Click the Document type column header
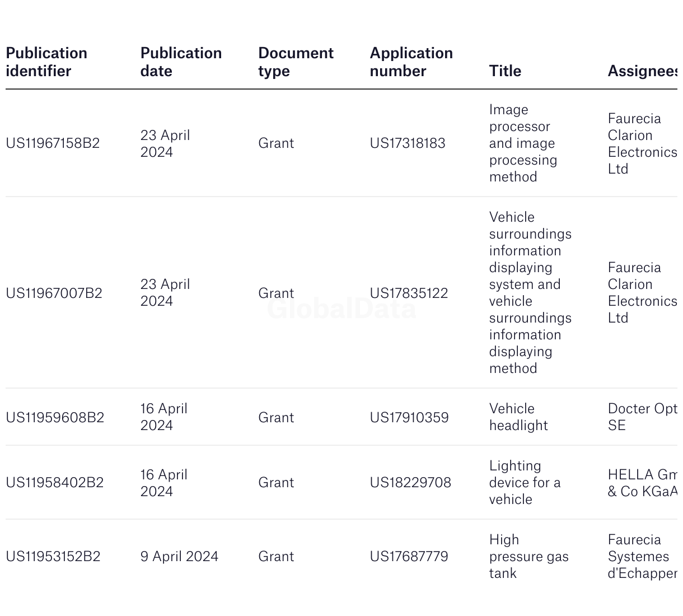This screenshot has height=616, width=683. point(296,62)
